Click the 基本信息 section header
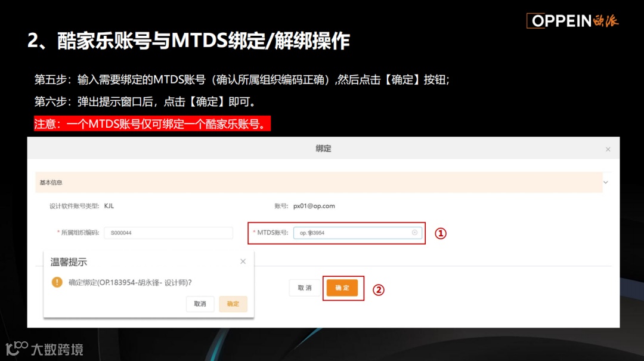This screenshot has width=644, height=361. pos(318,182)
